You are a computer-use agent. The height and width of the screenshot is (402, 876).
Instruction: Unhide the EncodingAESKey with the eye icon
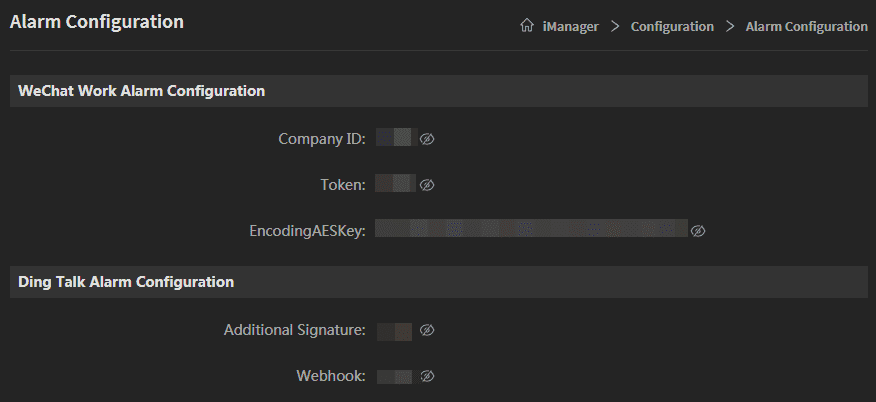pos(699,231)
